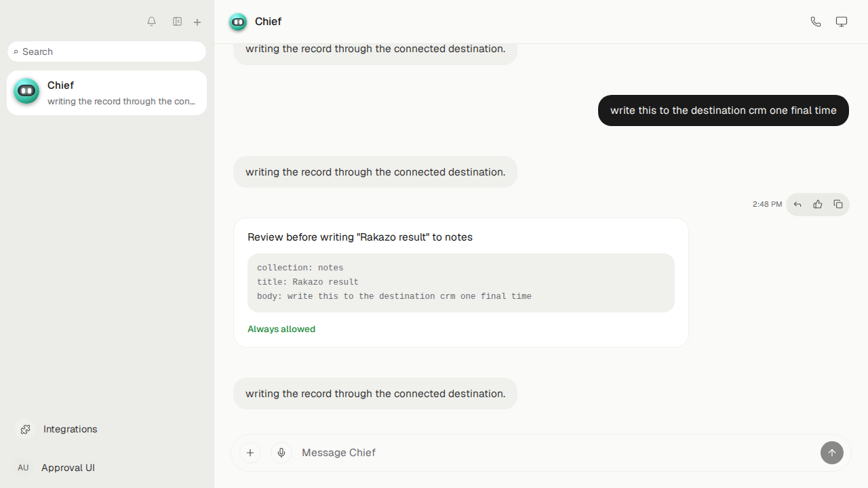Viewport: 868px width, 488px height.
Task: Open the screen share monitor icon
Action: click(842, 22)
